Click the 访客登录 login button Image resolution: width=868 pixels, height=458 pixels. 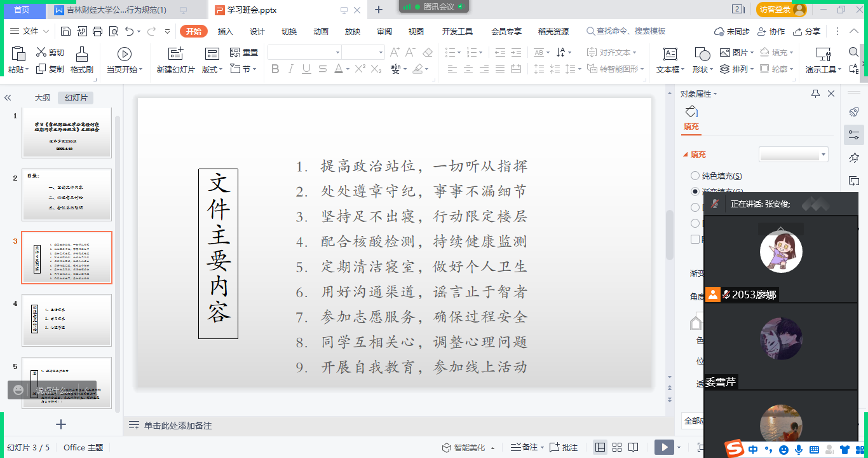pos(781,10)
